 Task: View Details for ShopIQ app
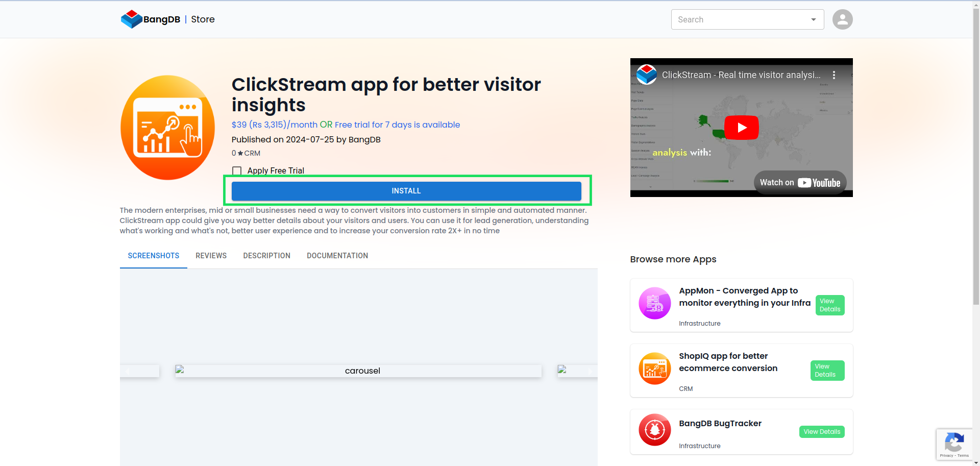click(827, 371)
